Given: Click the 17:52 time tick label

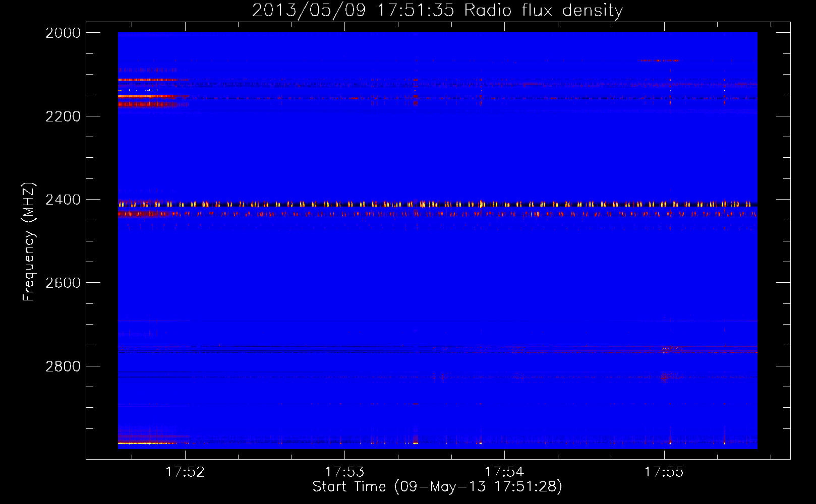Looking at the screenshot, I should click(185, 472).
